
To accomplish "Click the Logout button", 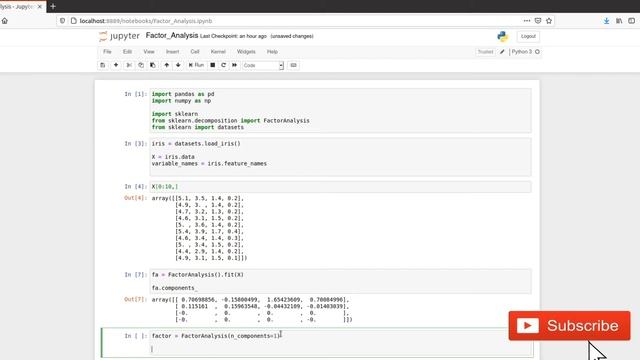I will tap(528, 36).
